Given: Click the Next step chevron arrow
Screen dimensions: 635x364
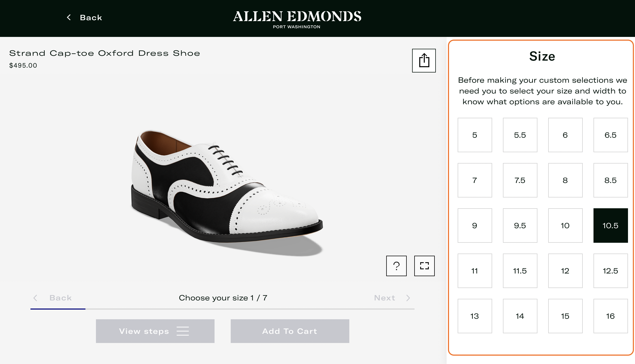Looking at the screenshot, I should point(408,298).
